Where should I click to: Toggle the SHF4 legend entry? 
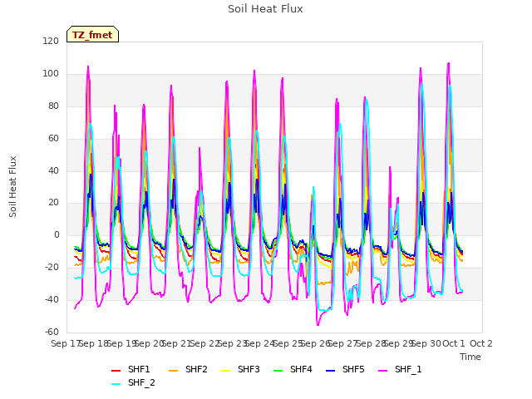(293, 369)
